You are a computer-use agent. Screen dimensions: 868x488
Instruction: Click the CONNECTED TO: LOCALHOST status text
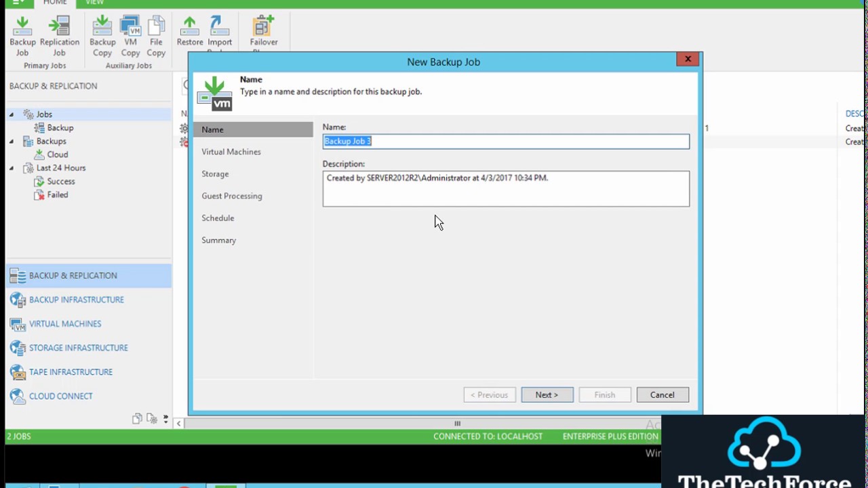click(488, 436)
